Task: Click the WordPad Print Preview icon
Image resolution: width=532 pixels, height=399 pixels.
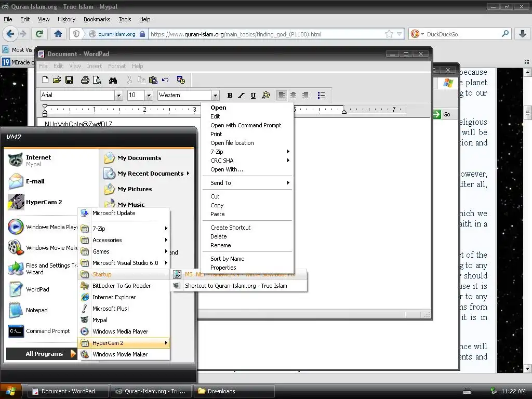Action: [97, 79]
